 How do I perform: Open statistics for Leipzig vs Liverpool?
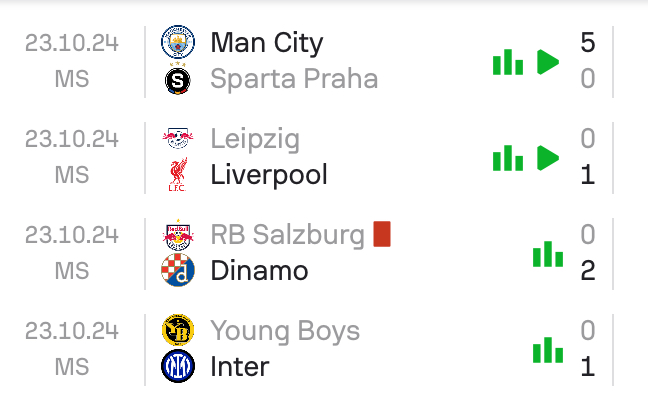(508, 158)
